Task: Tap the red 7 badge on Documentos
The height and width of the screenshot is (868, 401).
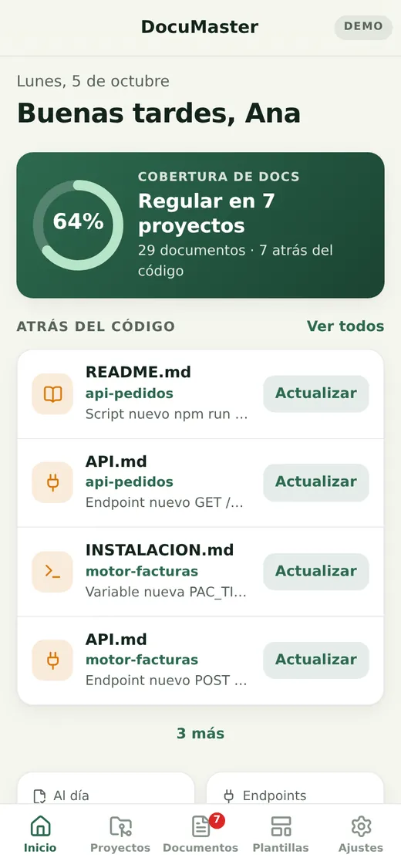Action: point(216,819)
